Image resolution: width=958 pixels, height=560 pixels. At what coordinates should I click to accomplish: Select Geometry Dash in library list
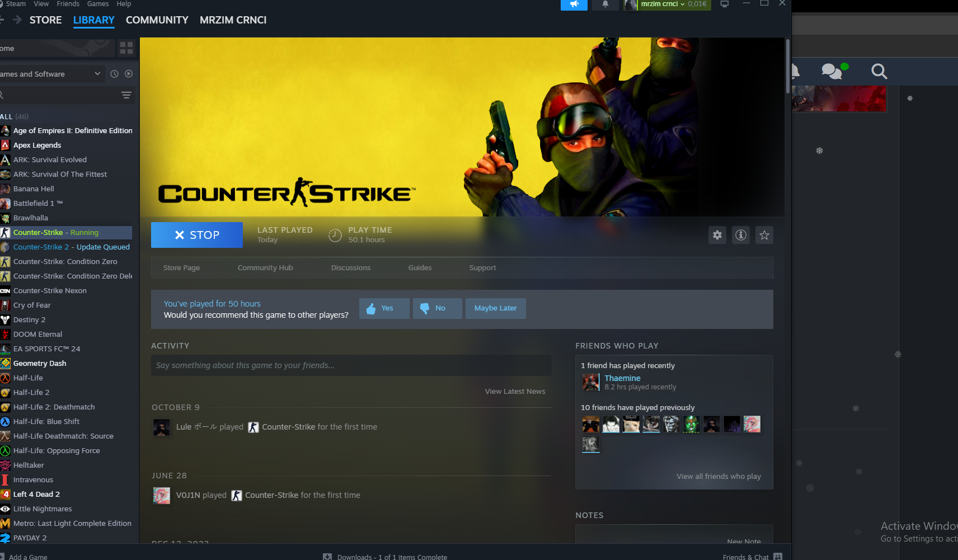point(40,364)
